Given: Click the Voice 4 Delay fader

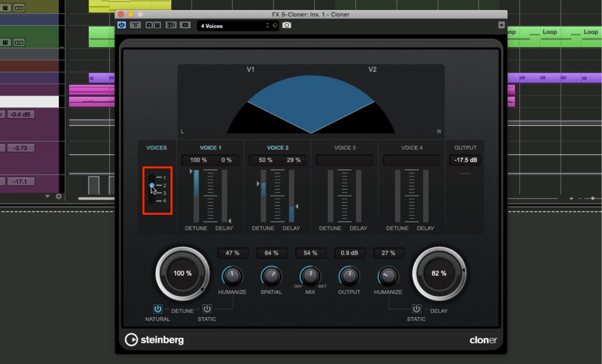Looking at the screenshot, I should pos(426,196).
